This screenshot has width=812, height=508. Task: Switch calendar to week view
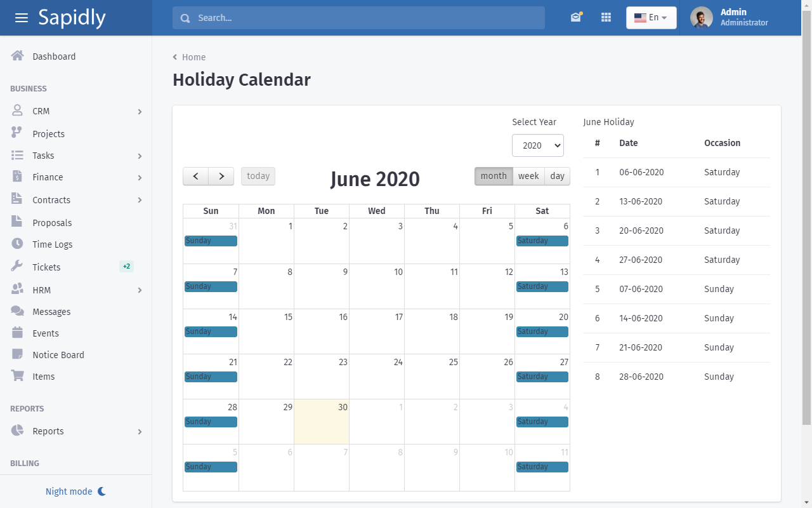528,176
